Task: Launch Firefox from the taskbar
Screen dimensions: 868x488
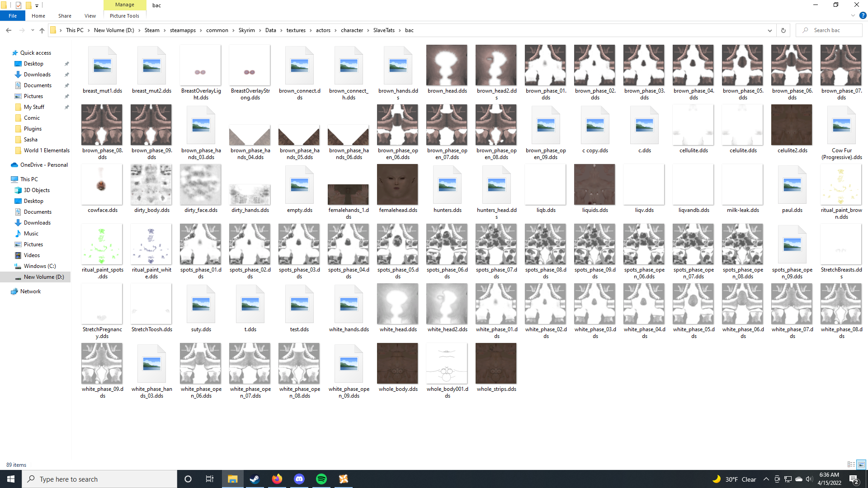Action: tap(277, 479)
